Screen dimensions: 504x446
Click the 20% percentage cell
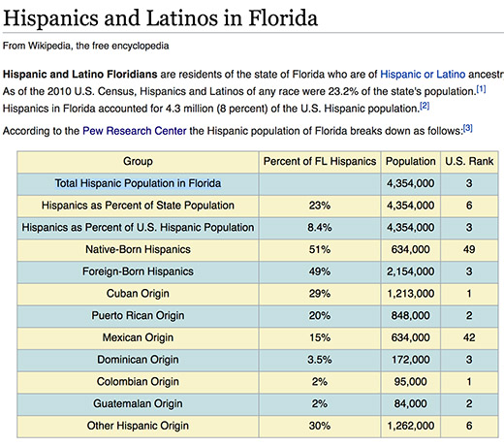click(320, 315)
